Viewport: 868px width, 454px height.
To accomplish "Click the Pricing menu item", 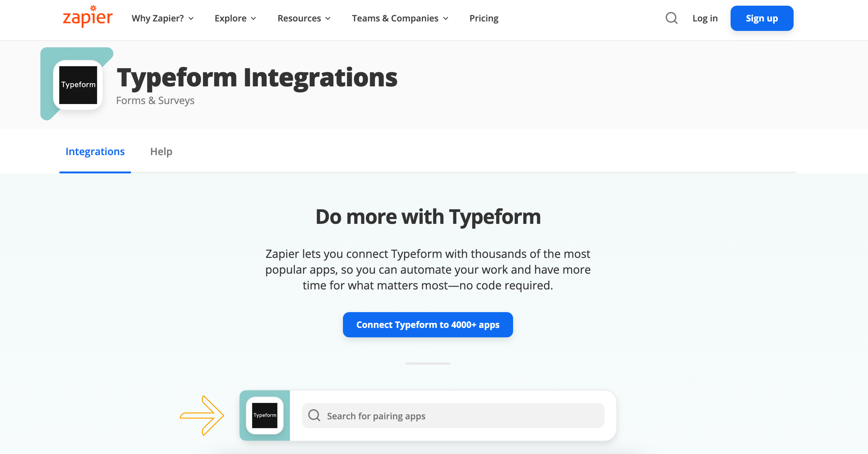I will point(484,18).
